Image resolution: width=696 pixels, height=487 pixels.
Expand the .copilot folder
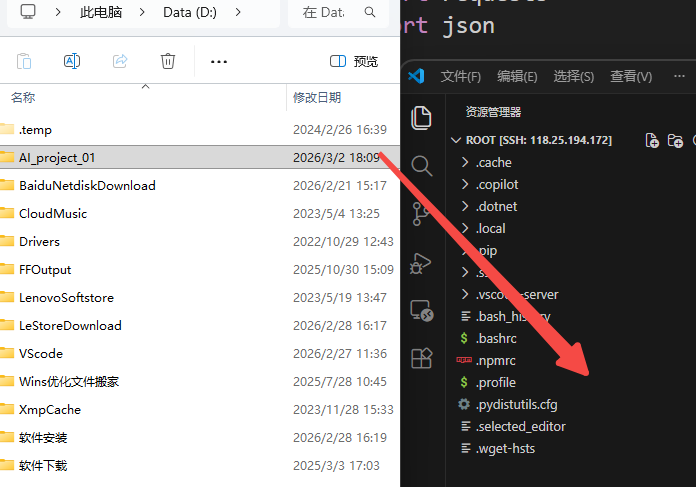point(497,184)
